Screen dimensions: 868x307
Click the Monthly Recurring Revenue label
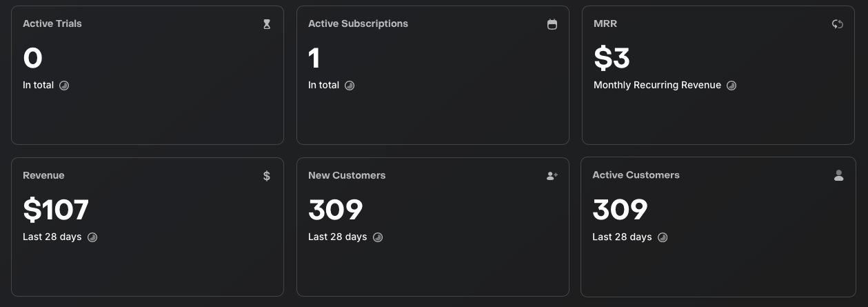tap(657, 86)
